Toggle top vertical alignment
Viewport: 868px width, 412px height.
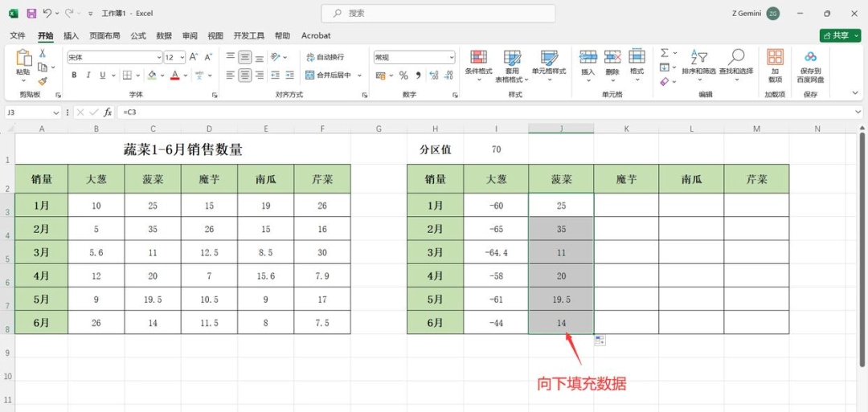click(231, 57)
